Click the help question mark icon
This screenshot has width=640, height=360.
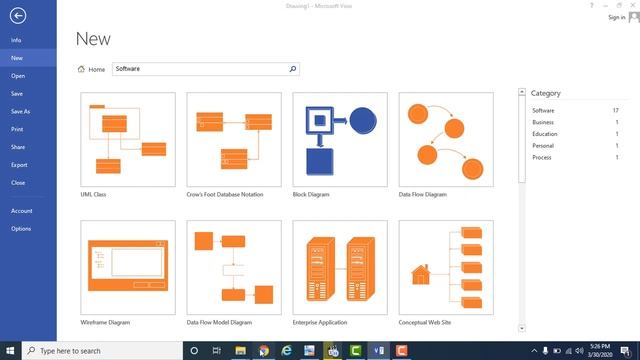[x=591, y=5]
